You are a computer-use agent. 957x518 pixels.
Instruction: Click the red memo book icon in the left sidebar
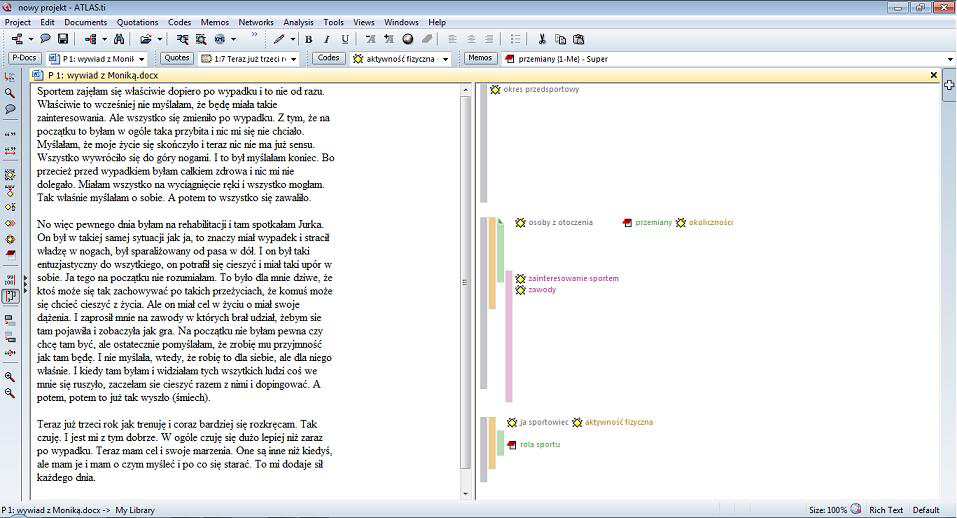[10, 254]
